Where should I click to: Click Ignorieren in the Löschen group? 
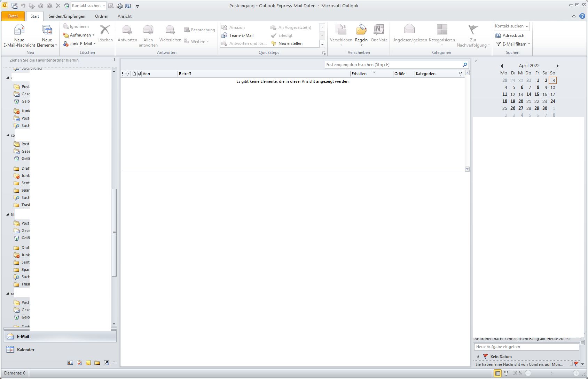(x=76, y=26)
